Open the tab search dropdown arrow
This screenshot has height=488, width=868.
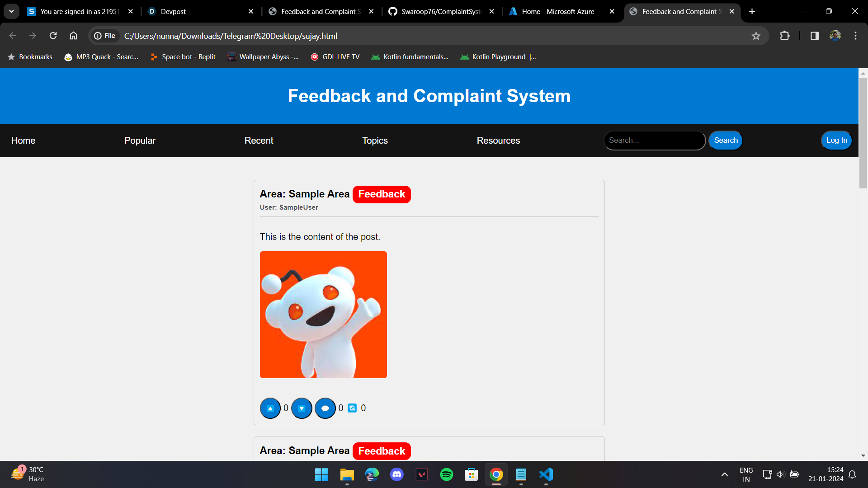11,11
